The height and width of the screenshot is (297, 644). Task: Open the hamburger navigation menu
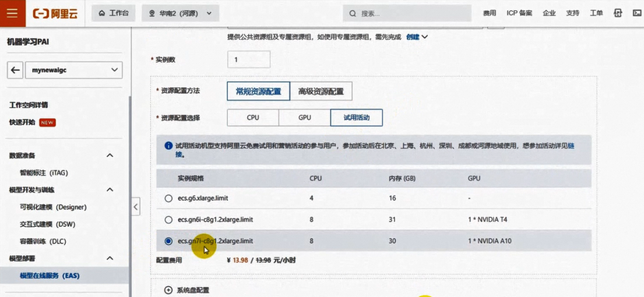tap(13, 13)
